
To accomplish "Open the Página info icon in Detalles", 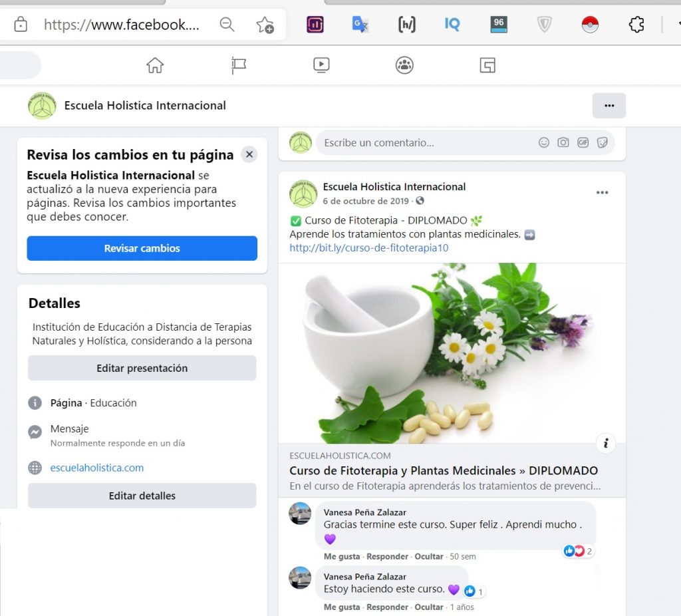I will point(35,403).
